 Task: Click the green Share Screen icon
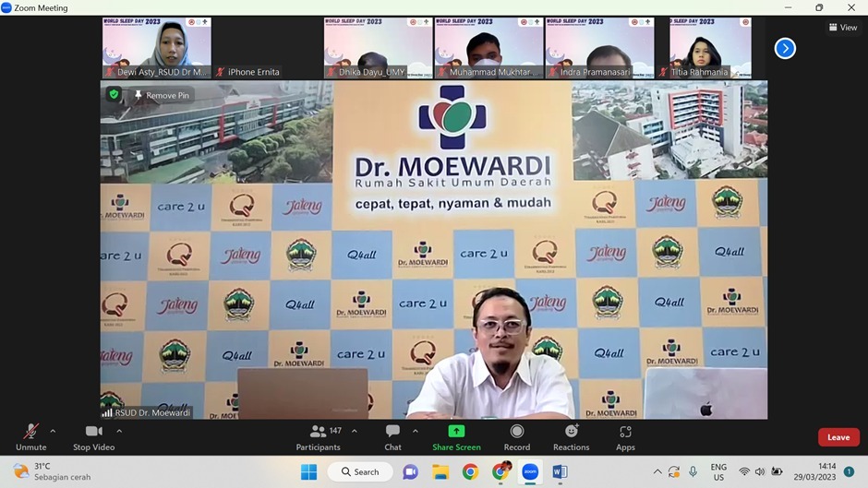456,431
